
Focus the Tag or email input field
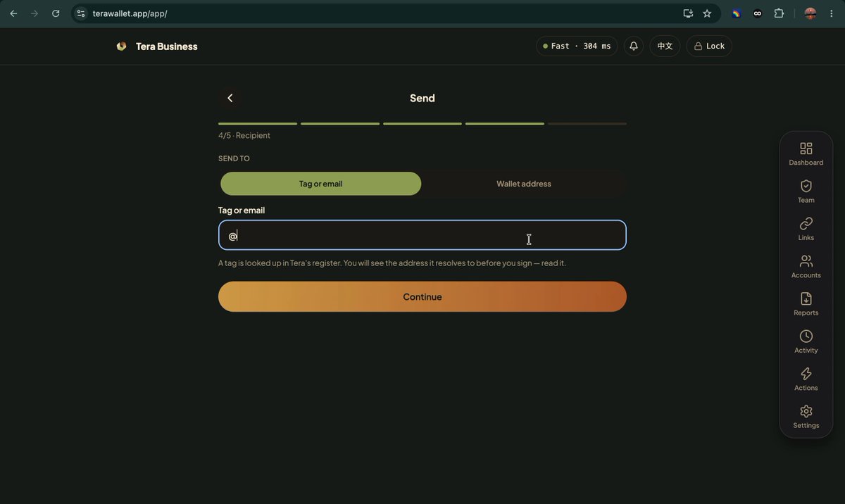point(423,235)
